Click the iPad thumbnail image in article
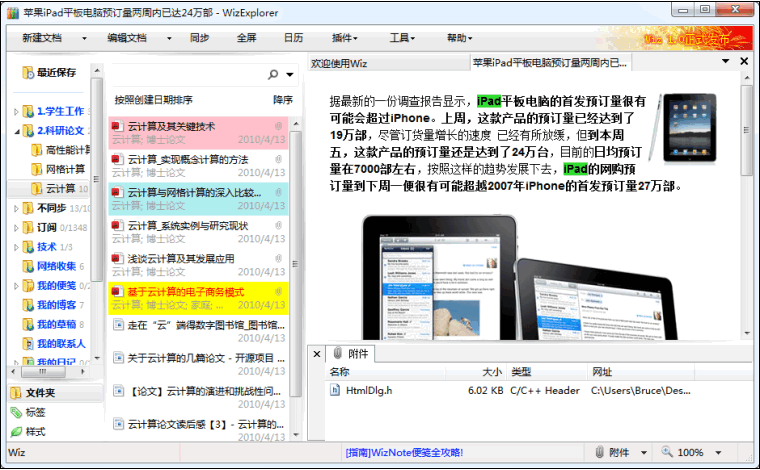This screenshot has height=470, width=760. click(682, 128)
